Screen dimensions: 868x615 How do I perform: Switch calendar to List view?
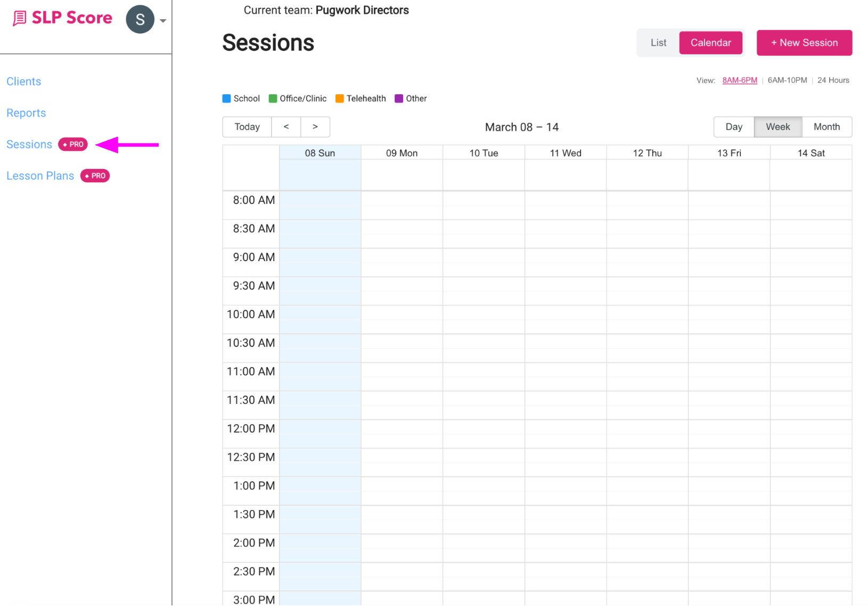[x=658, y=42]
